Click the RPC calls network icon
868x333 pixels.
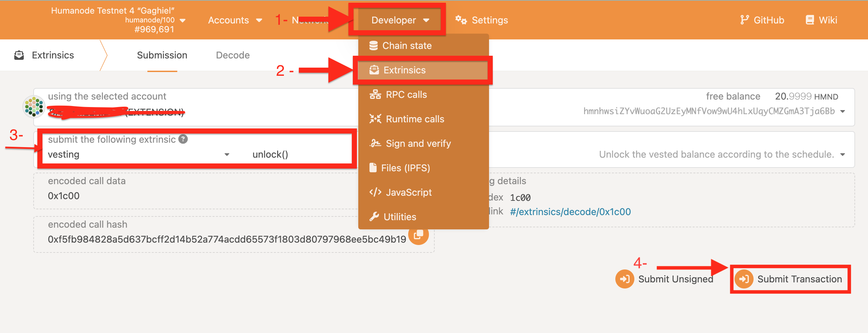tap(375, 94)
